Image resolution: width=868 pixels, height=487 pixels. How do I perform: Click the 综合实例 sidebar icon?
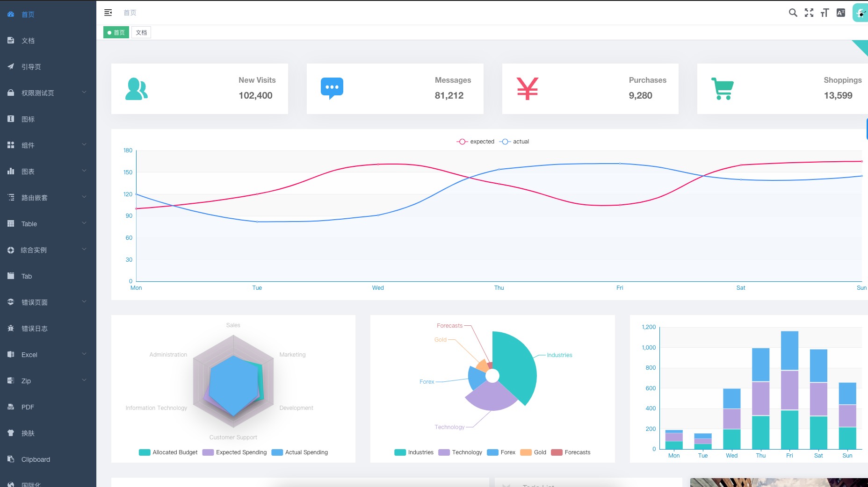11,250
